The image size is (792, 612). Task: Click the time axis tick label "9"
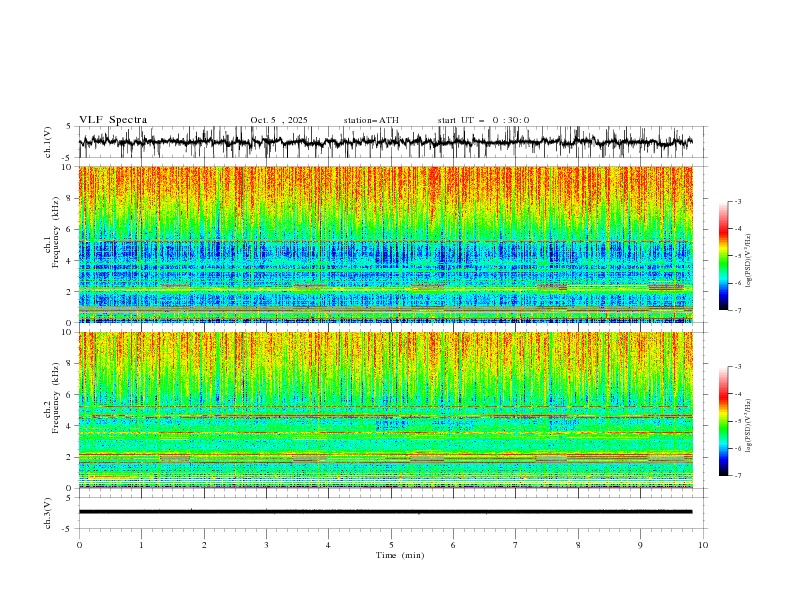point(640,545)
